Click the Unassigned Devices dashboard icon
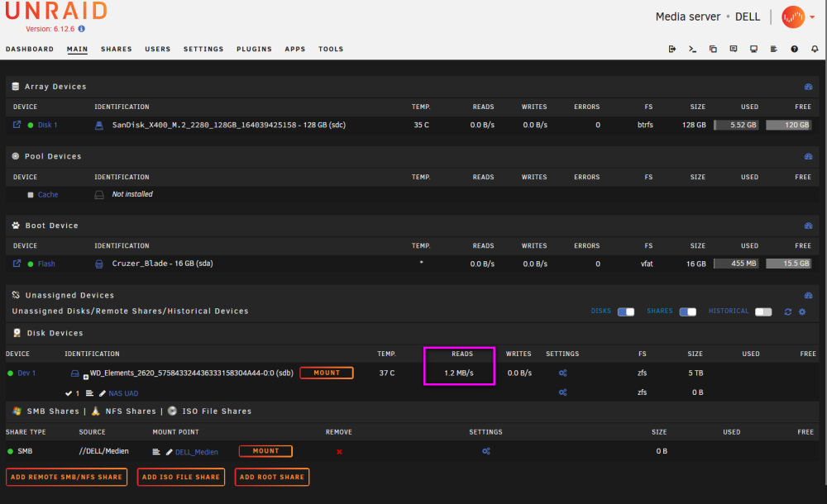The height and width of the screenshot is (504, 827). 809,295
